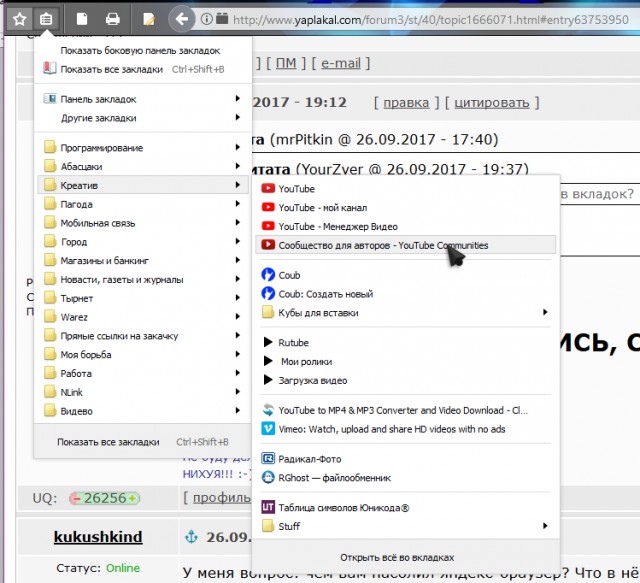Expand arrow beside Магазины и банкинг
The width and height of the screenshot is (640, 583).
point(238,260)
